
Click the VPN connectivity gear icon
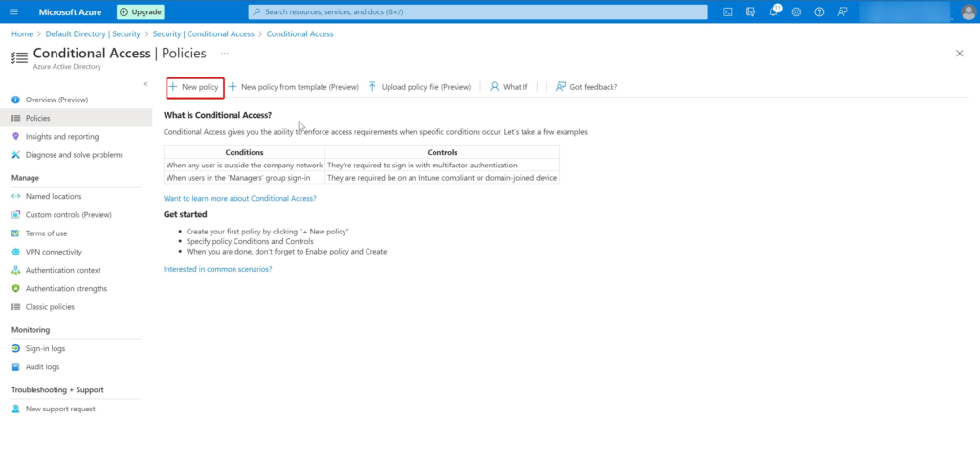15,252
